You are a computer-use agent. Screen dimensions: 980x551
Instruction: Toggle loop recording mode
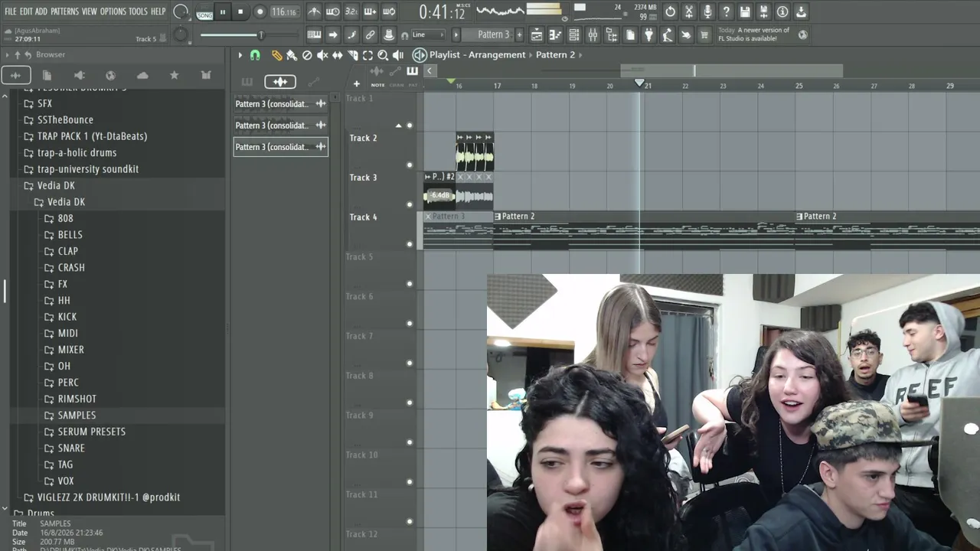point(389,11)
